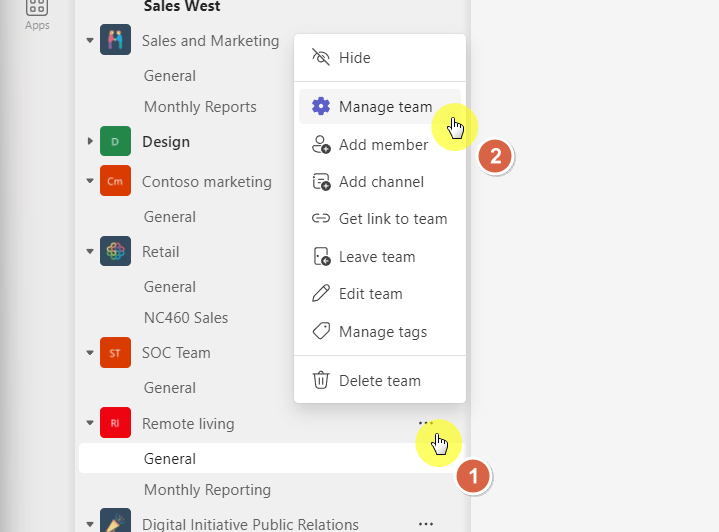The width and height of the screenshot is (719, 532).
Task: Open General channel under Contoso marketing
Action: [x=170, y=216]
